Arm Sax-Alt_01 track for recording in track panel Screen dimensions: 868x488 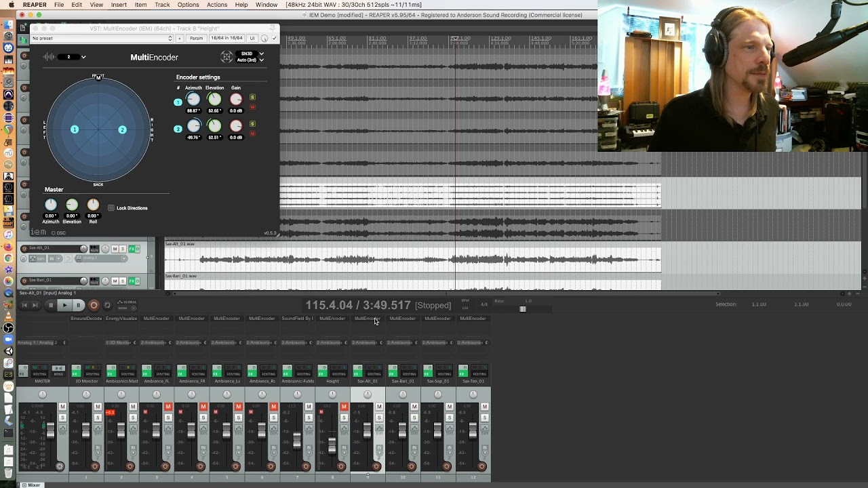[24, 249]
